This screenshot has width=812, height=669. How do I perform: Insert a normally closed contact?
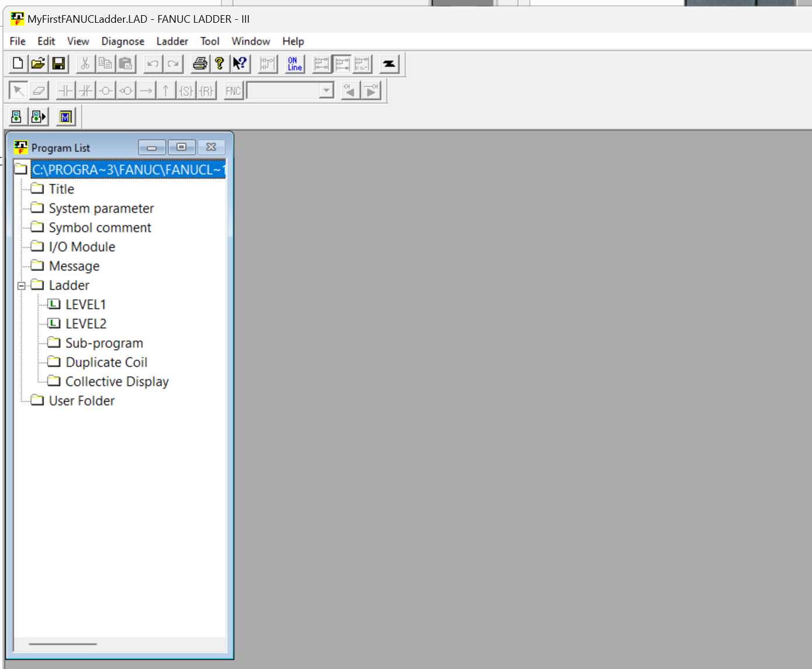pyautogui.click(x=86, y=90)
